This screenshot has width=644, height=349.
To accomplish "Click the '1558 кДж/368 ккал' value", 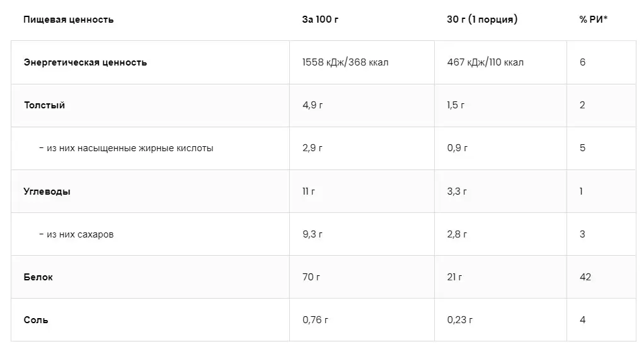I will (345, 62).
